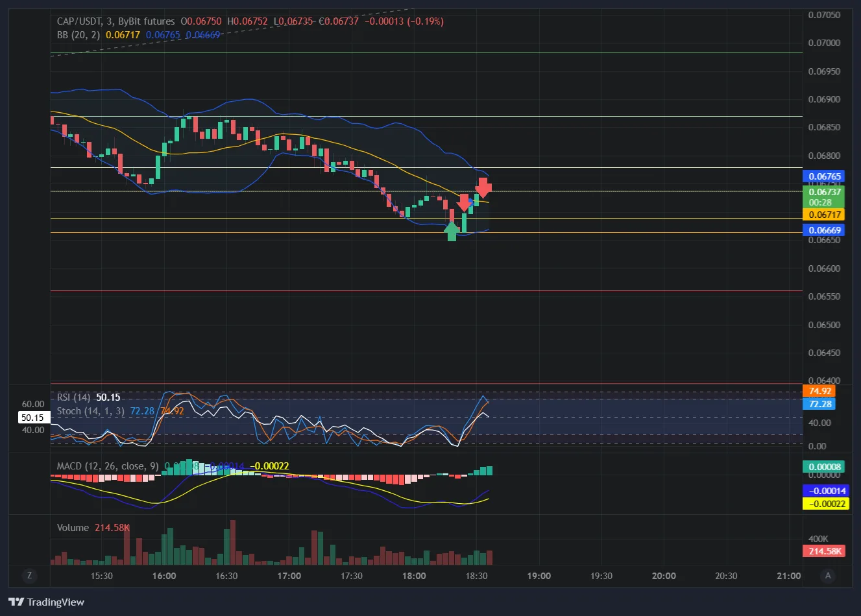Select the Stoch (14, 1, 3) indicator legend
The image size is (861, 616).
(90, 410)
